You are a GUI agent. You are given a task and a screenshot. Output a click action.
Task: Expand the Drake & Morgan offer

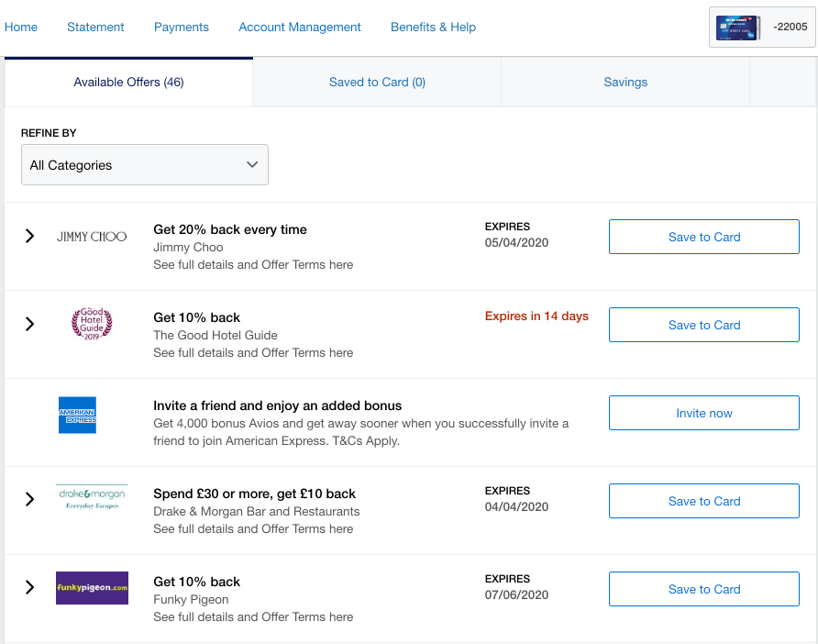(x=29, y=499)
